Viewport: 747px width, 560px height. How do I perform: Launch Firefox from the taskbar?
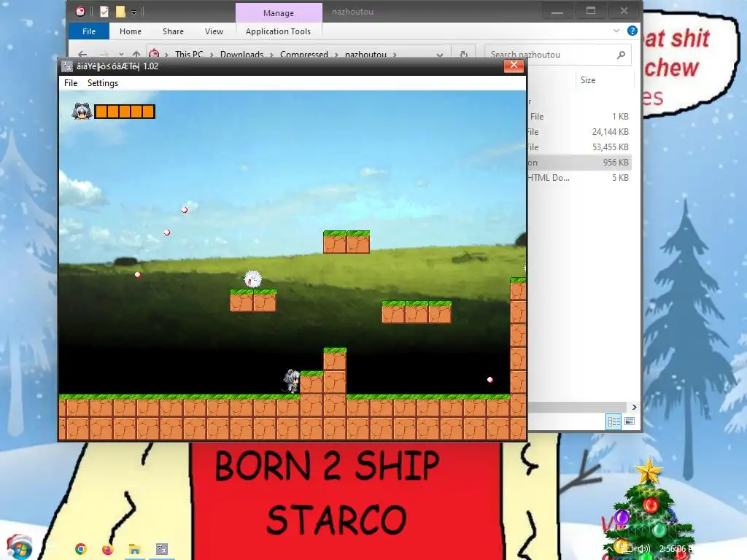[108, 549]
